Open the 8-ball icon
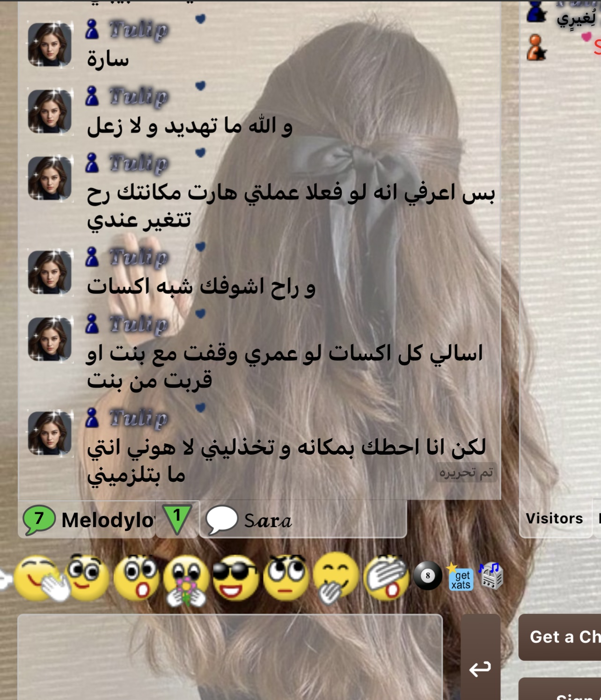This screenshot has height=700, width=601. [427, 575]
